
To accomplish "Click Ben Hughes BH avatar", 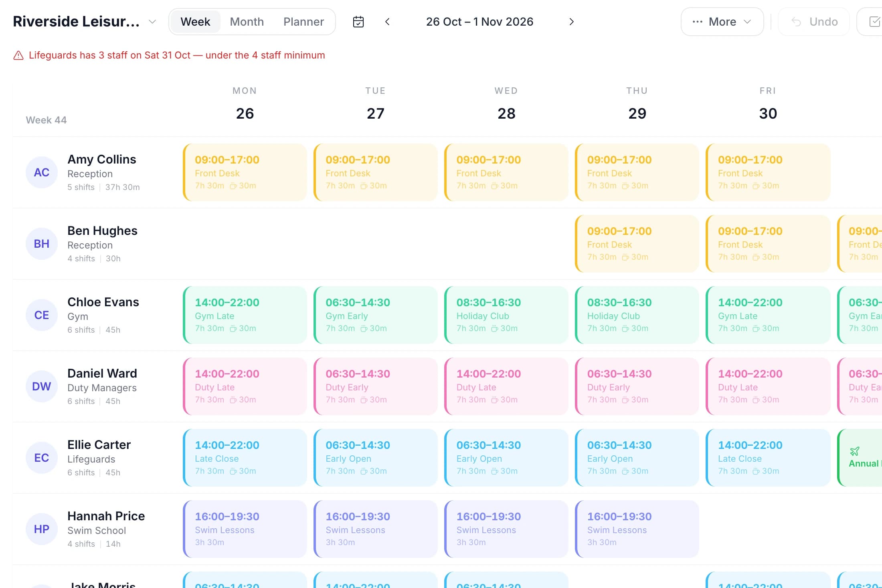I will (42, 244).
